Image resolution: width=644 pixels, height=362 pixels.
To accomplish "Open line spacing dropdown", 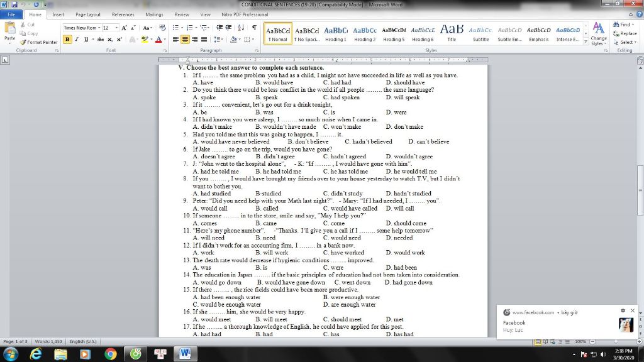I will click(x=218, y=40).
